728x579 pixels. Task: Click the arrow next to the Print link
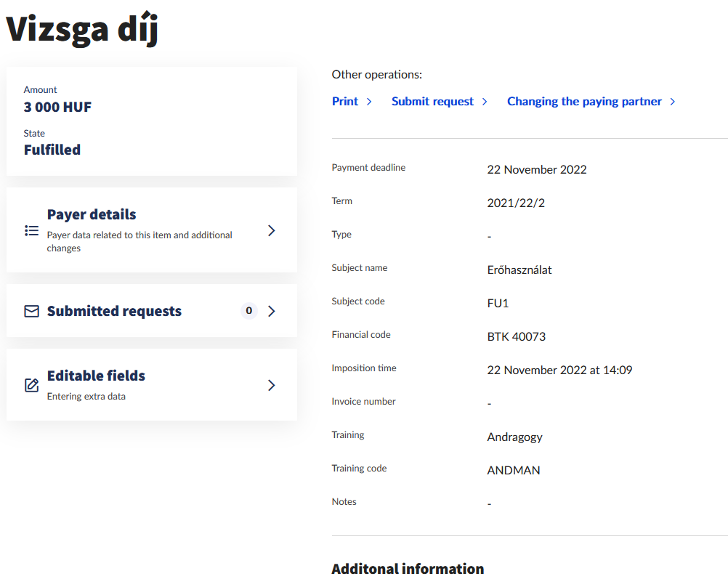(x=369, y=102)
